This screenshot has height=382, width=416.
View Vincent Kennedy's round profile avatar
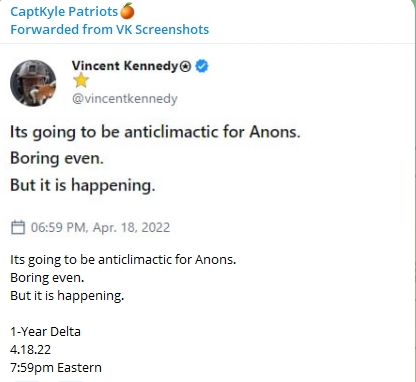(x=33, y=83)
